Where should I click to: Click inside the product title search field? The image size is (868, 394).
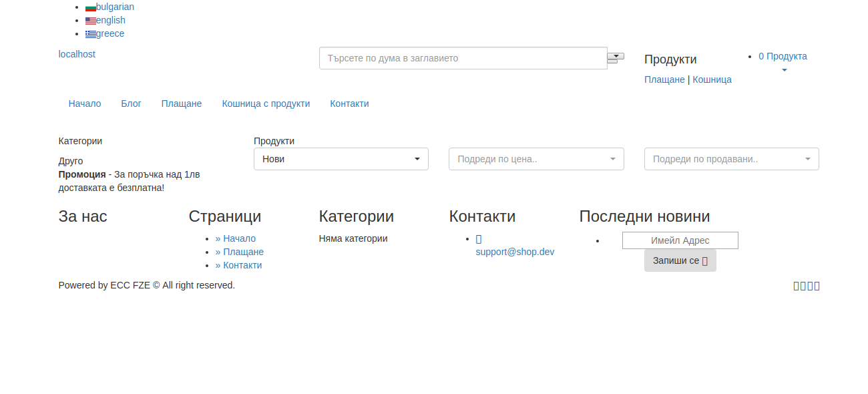463,58
